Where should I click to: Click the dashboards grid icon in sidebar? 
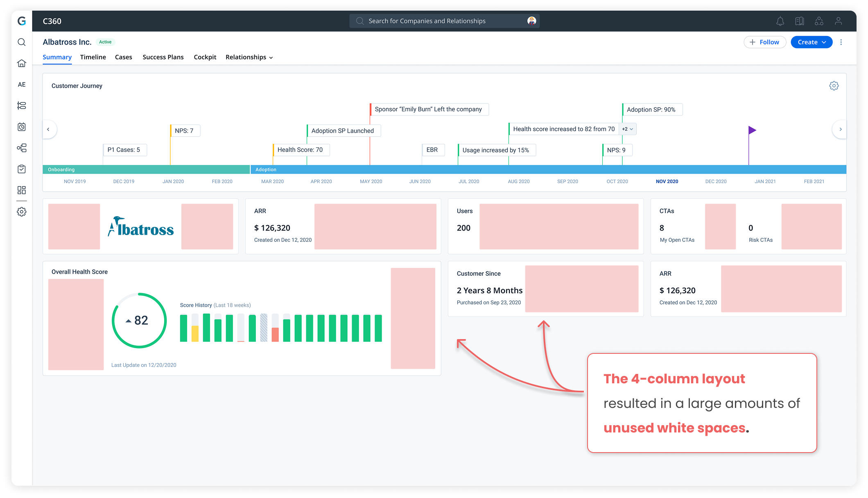click(x=22, y=190)
